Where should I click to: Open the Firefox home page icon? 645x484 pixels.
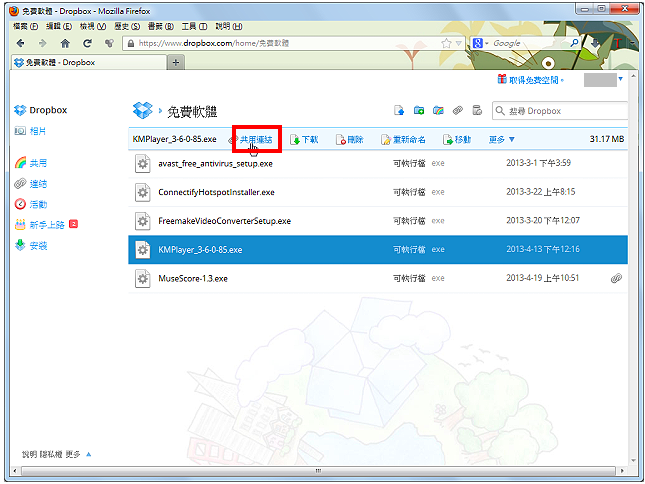65,43
